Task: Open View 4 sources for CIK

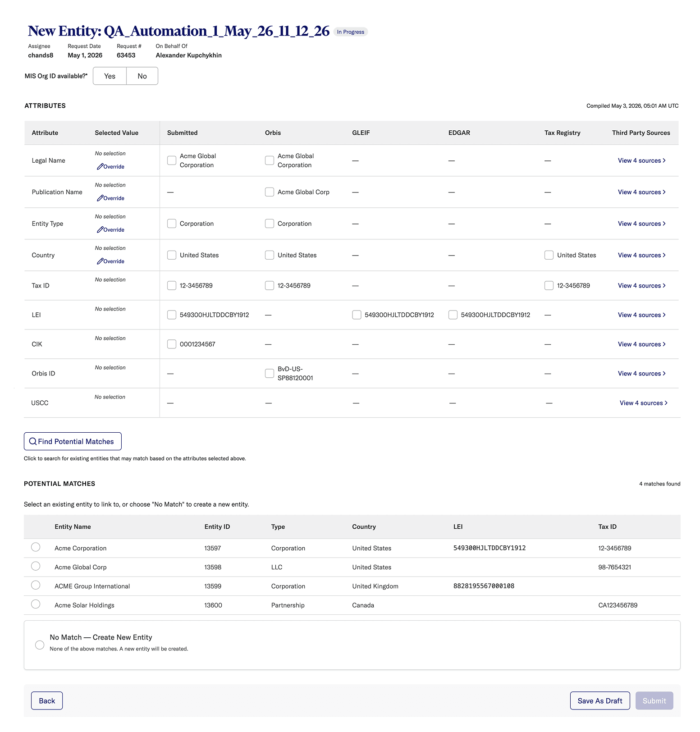Action: tap(641, 344)
